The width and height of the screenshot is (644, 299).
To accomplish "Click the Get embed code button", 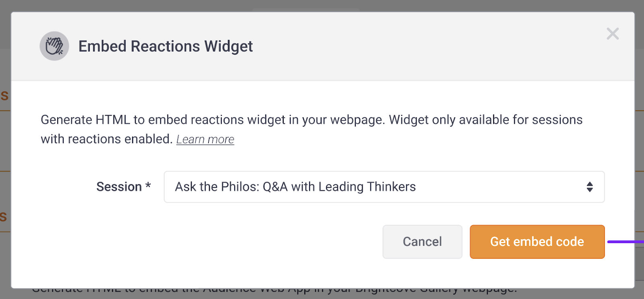I will click(x=537, y=242).
